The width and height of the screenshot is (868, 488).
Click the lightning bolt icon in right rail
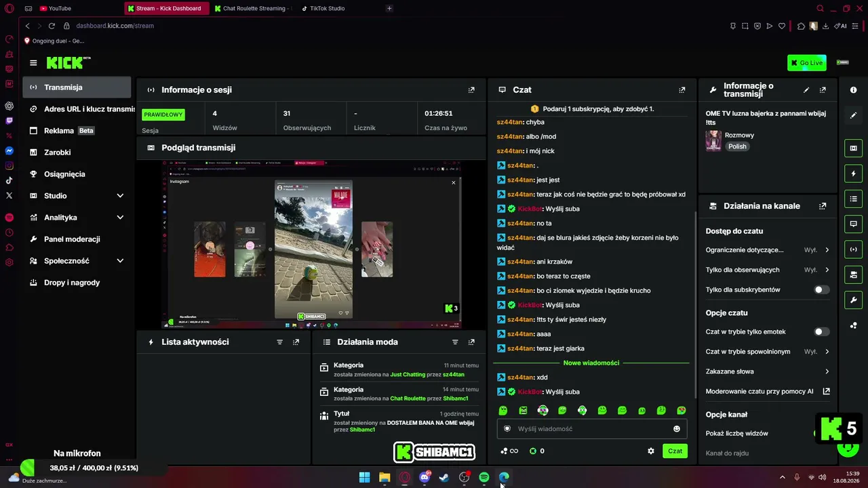(x=853, y=174)
